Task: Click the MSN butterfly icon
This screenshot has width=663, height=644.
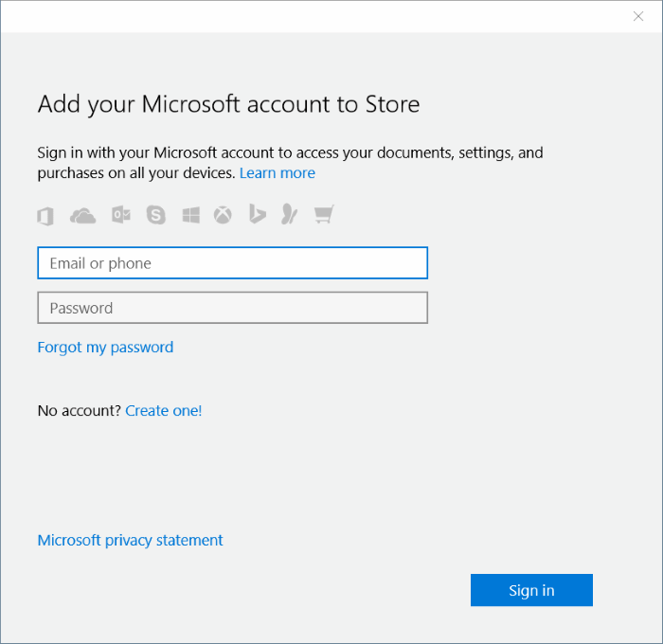Action: point(289,214)
